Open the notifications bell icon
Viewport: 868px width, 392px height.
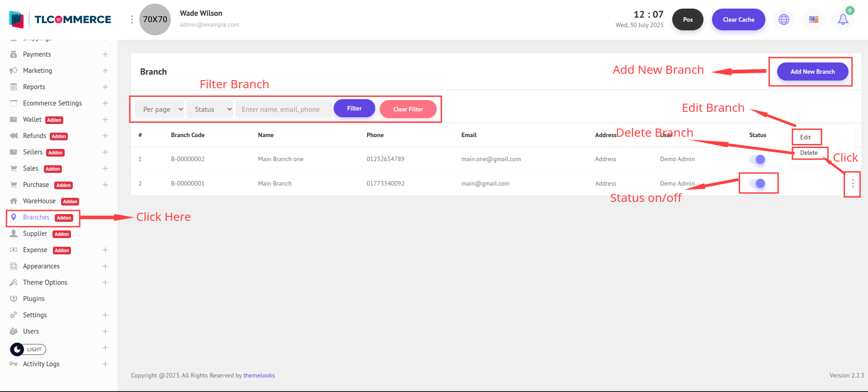pos(843,19)
